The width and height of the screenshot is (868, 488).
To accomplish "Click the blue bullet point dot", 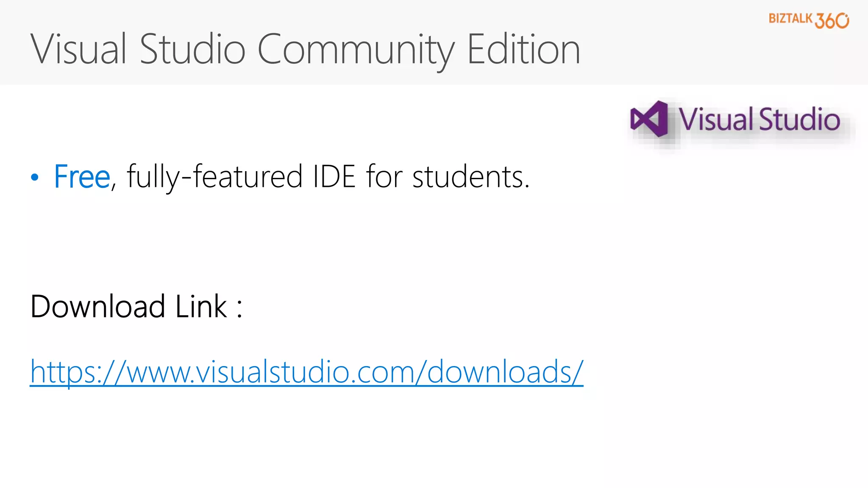I will pos(35,177).
